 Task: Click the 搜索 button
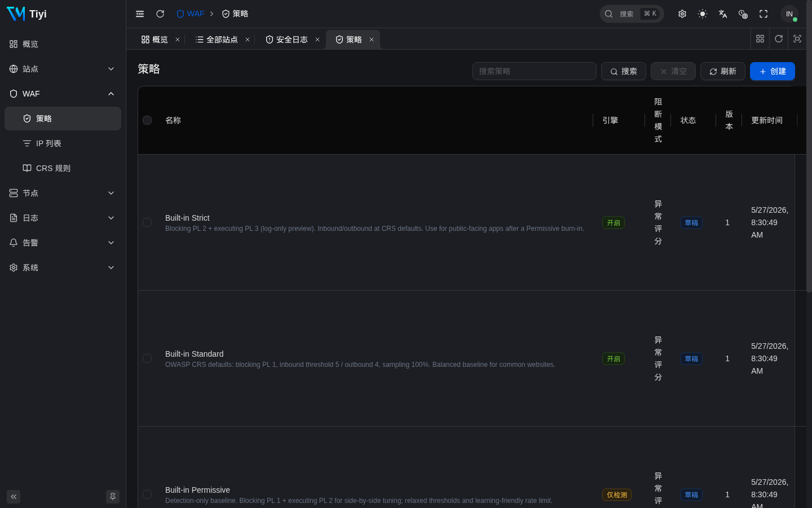click(624, 71)
